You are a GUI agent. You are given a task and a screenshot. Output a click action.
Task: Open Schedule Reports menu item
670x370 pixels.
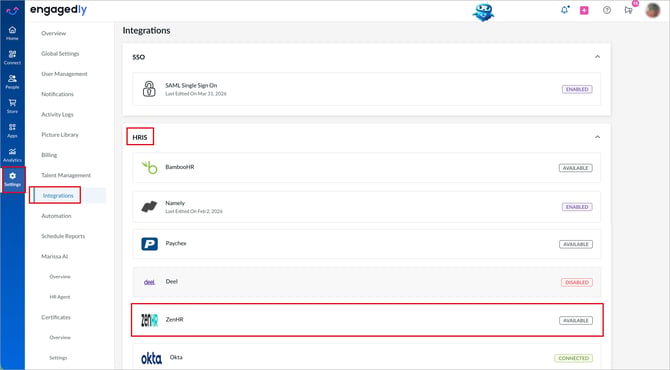click(x=63, y=236)
